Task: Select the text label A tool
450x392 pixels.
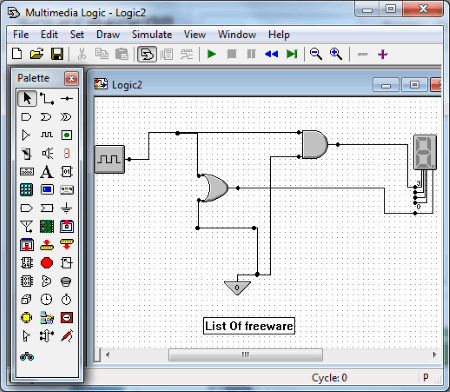Action: click(x=47, y=172)
